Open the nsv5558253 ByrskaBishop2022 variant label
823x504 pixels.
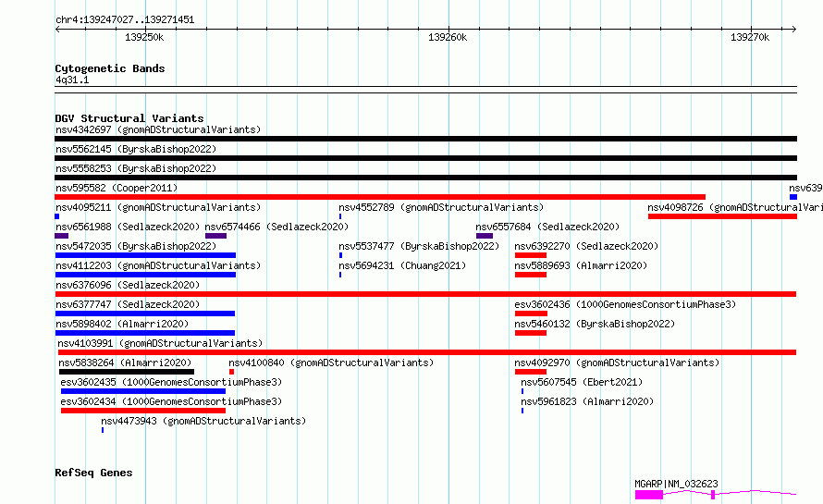136,168
